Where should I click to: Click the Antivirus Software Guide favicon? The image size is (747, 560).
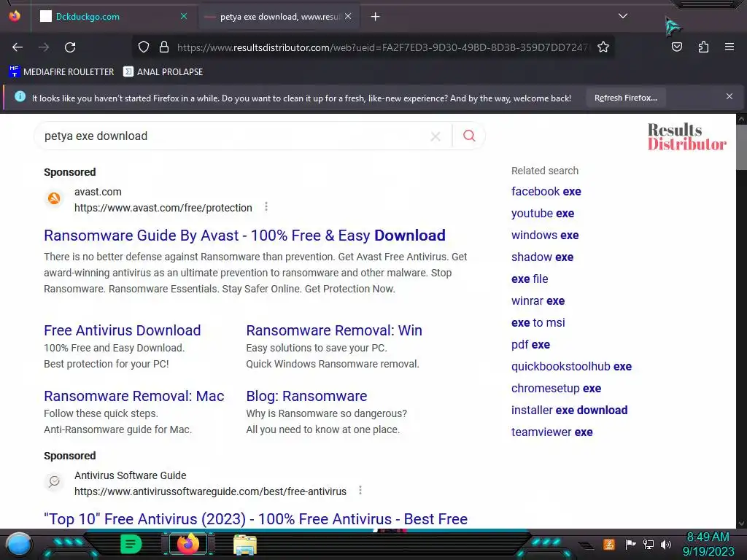pos(54,481)
